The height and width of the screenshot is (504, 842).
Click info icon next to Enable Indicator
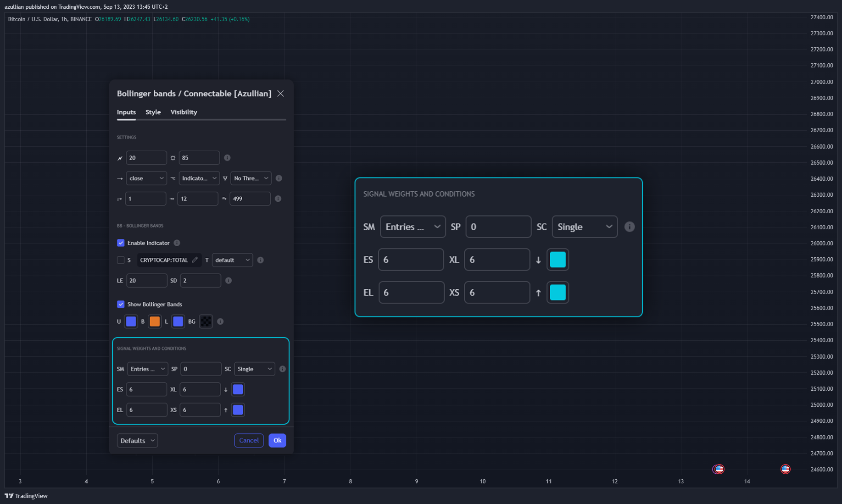click(177, 243)
